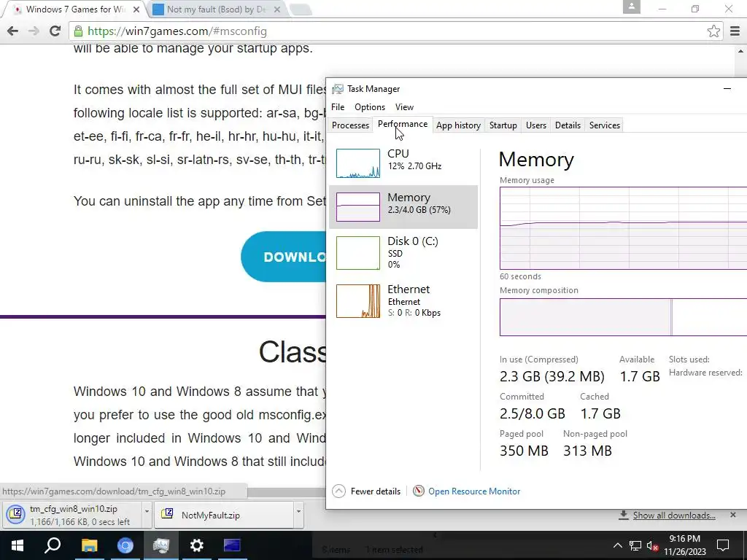Open the NotMyFault.zip download
Image resolution: width=747 pixels, height=560 pixels.
tap(224, 516)
